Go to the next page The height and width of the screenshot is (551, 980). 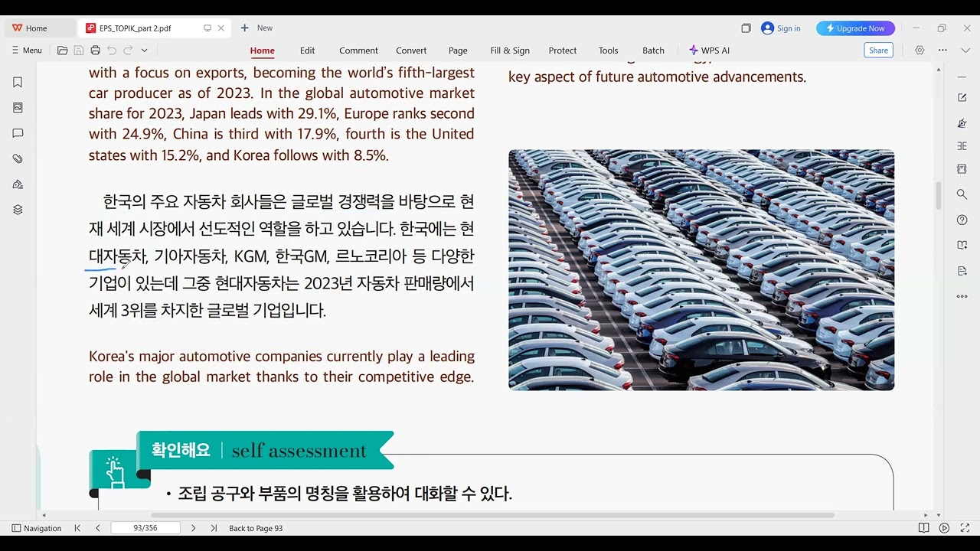pos(193,528)
